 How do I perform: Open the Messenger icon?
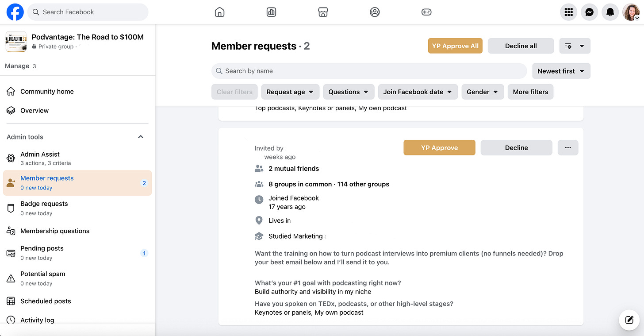pyautogui.click(x=590, y=12)
